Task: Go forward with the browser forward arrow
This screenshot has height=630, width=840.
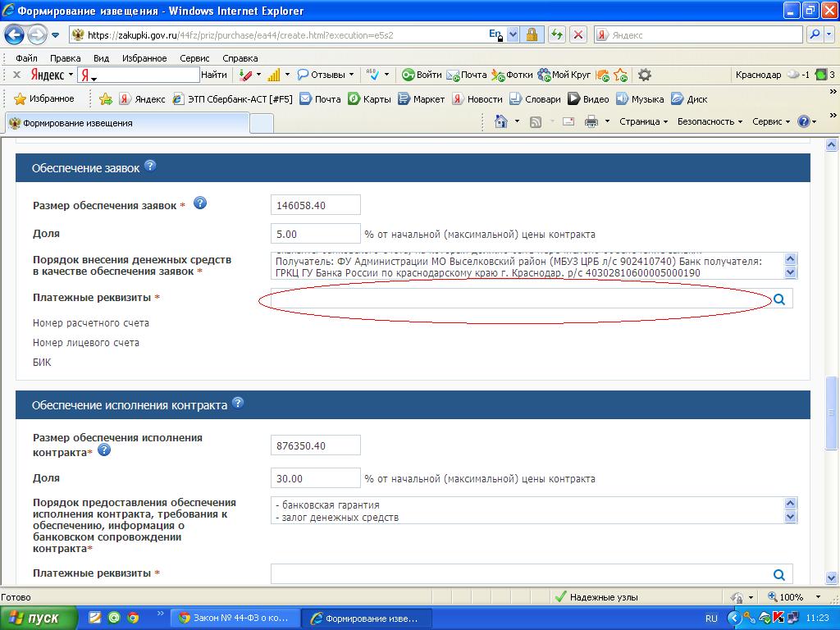Action: pos(37,35)
